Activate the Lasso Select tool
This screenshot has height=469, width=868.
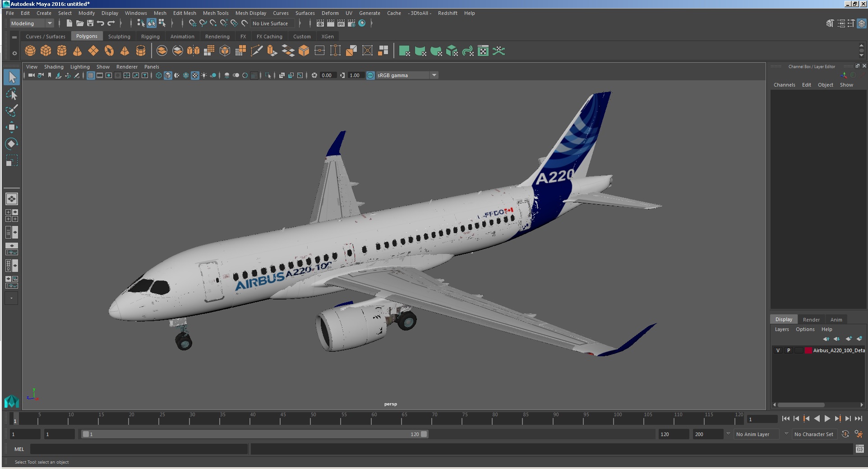point(12,94)
